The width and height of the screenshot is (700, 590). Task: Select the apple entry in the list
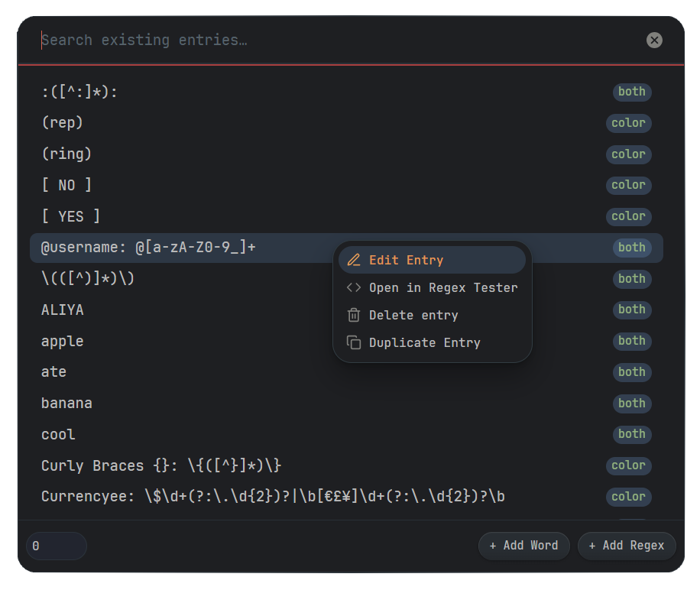coord(62,341)
